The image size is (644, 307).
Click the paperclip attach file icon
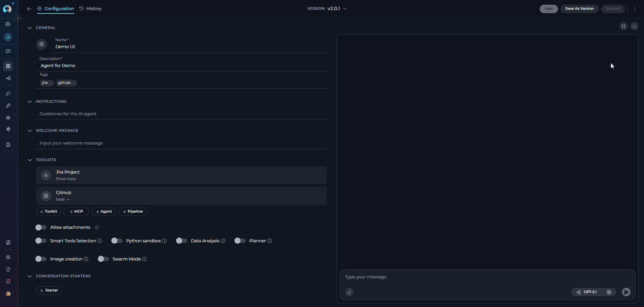click(349, 292)
